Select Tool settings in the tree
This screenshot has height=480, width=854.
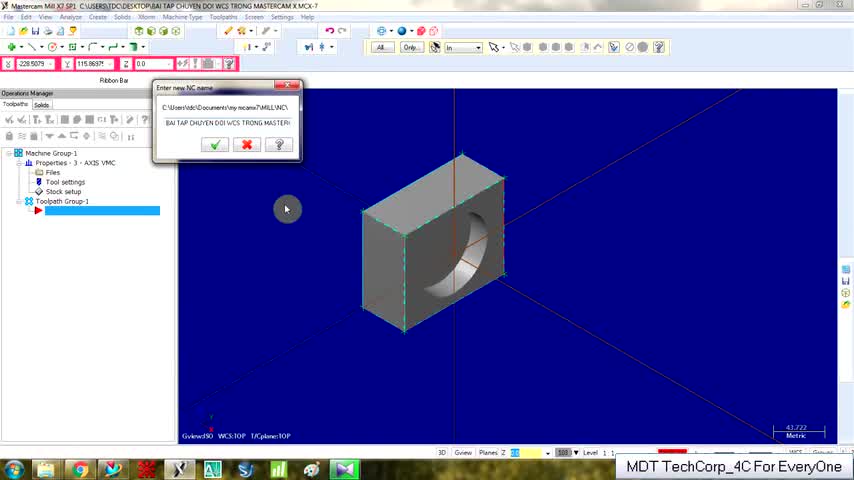click(65, 183)
